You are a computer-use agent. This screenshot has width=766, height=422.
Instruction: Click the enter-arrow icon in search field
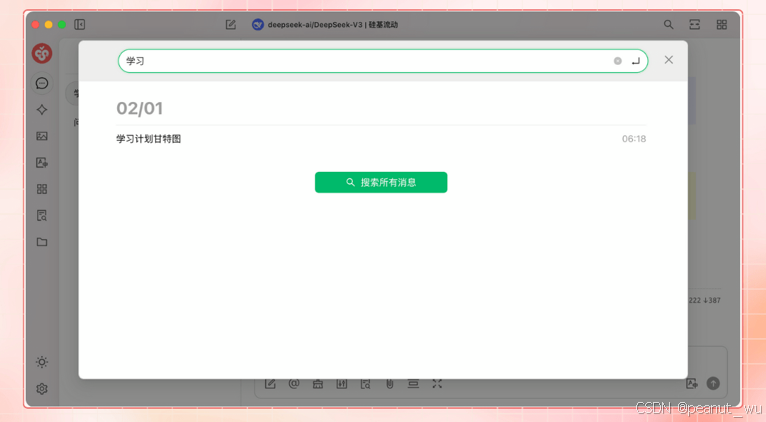[636, 61]
